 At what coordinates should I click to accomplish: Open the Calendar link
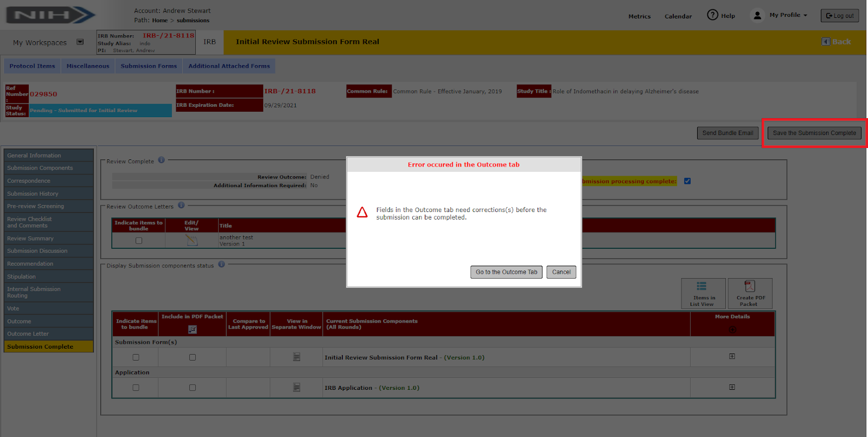point(678,16)
